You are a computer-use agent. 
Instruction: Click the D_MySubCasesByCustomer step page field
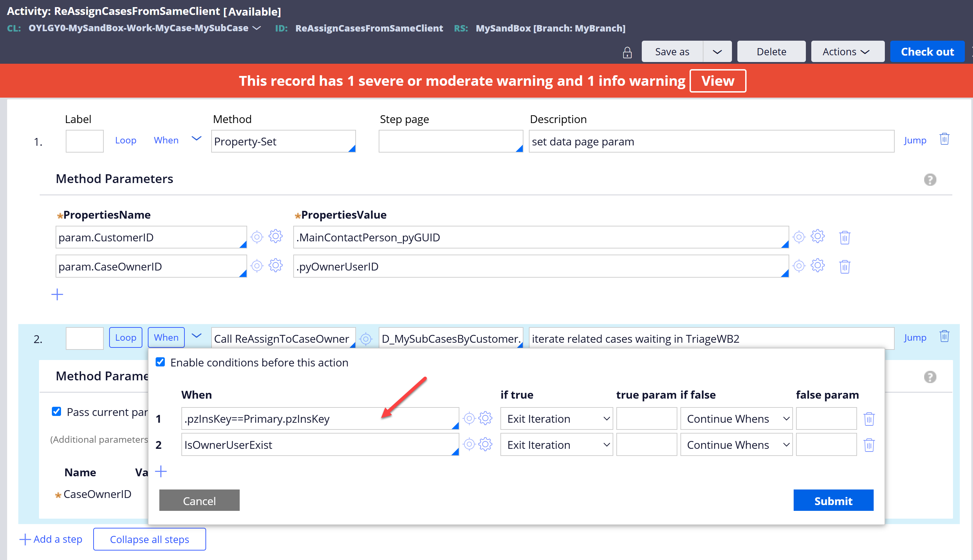(451, 338)
